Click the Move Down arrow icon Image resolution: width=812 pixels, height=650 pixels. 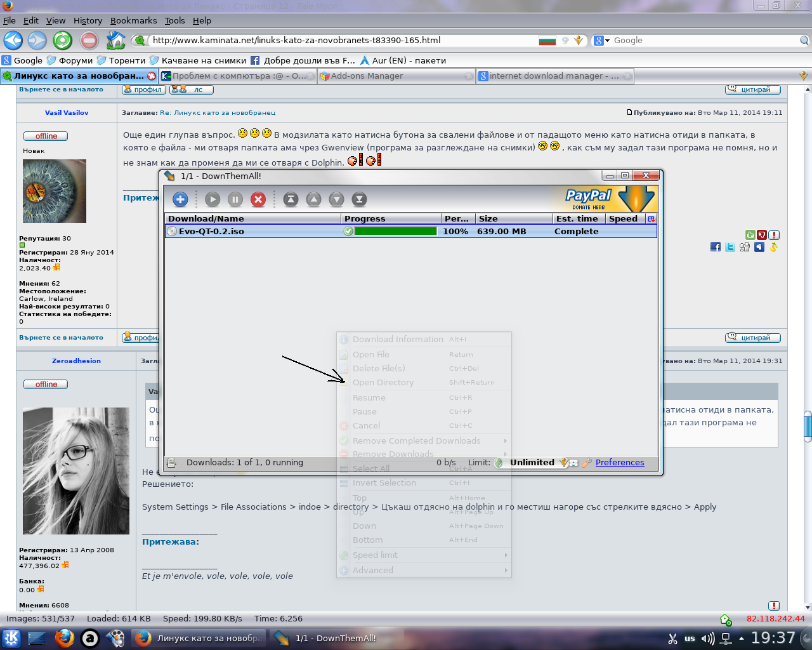point(336,199)
